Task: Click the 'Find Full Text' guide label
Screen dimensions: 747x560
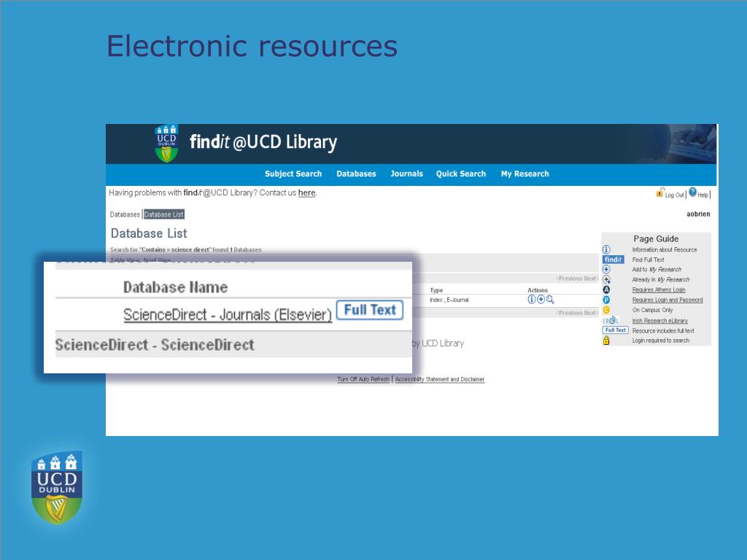Action: [x=648, y=260]
